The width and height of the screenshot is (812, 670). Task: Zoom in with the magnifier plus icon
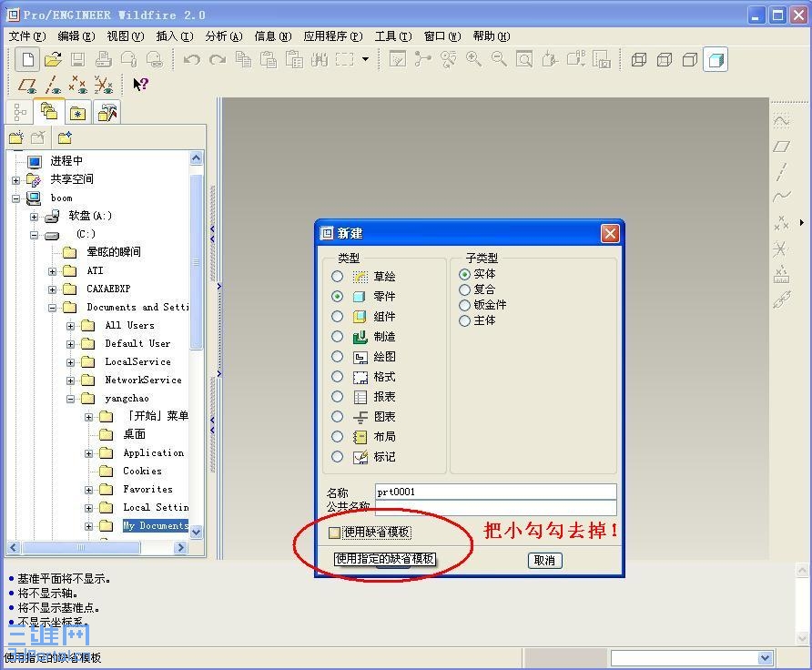pos(474,59)
